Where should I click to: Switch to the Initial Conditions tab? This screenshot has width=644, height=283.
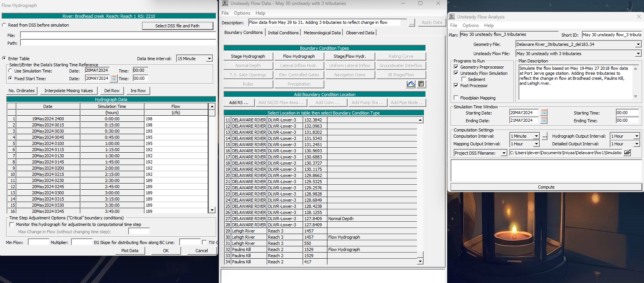click(x=283, y=33)
